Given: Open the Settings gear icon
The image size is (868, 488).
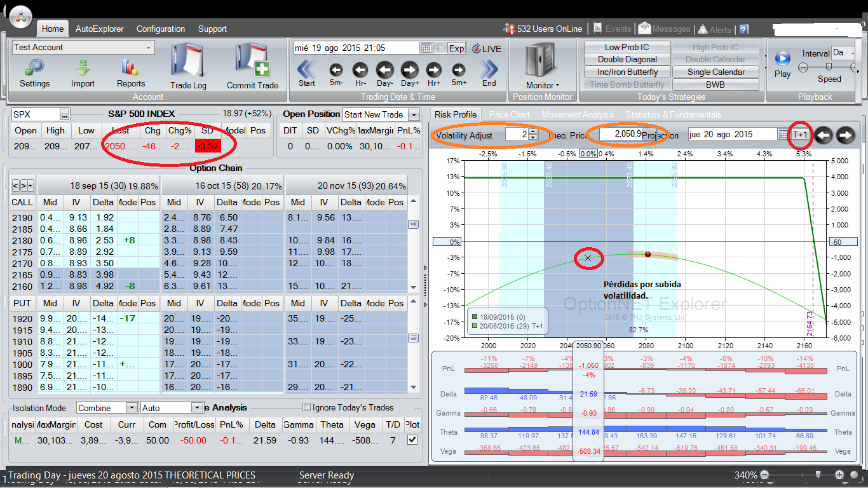Looking at the screenshot, I should click(x=34, y=67).
